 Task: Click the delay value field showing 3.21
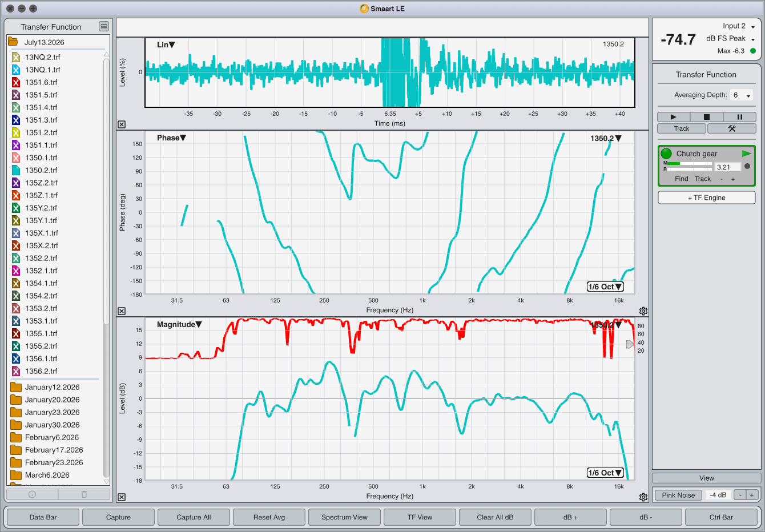727,167
